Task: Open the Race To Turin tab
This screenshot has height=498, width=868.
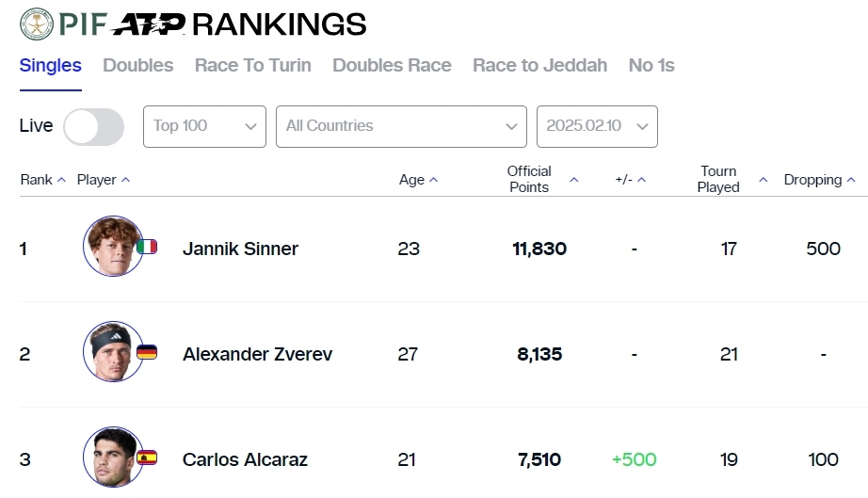Action: point(252,66)
